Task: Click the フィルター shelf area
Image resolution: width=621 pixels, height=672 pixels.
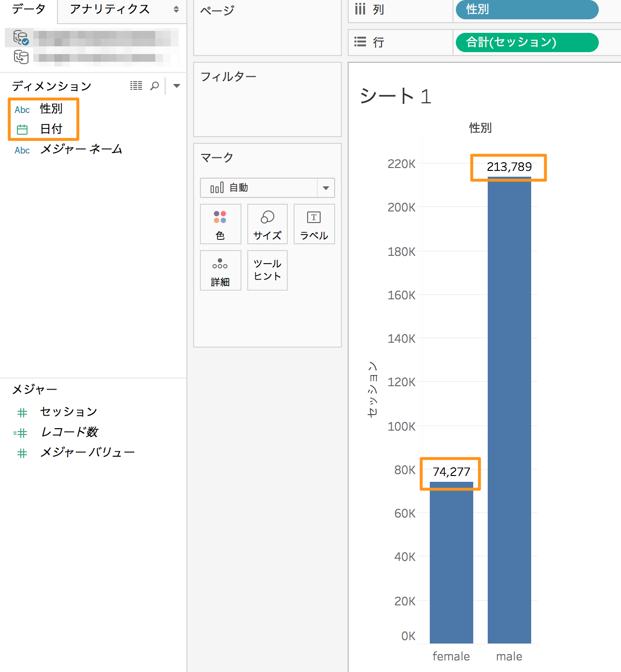Action: [x=268, y=99]
